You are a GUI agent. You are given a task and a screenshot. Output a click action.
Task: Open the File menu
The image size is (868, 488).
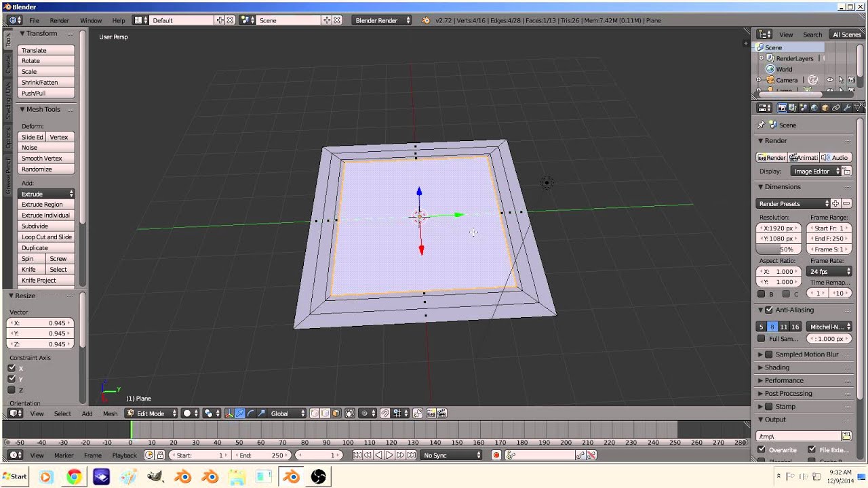point(34,20)
